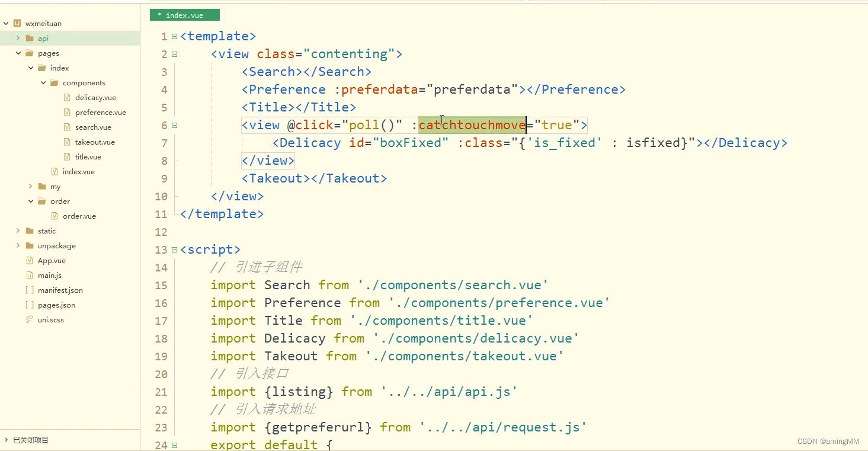Open takeout.vue from the file tree
The width and height of the screenshot is (868, 451).
click(x=95, y=142)
